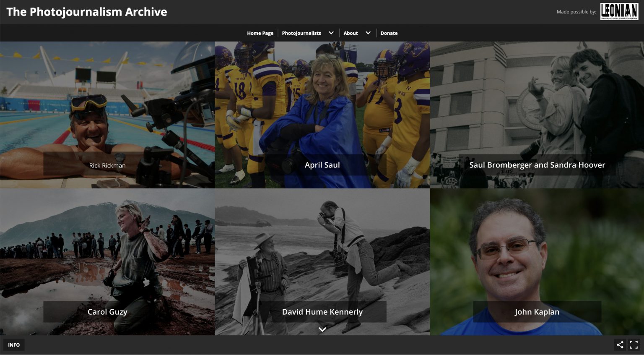This screenshot has height=355, width=644.
Task: View David Hume Kennerly's archive
Action: tap(322, 252)
